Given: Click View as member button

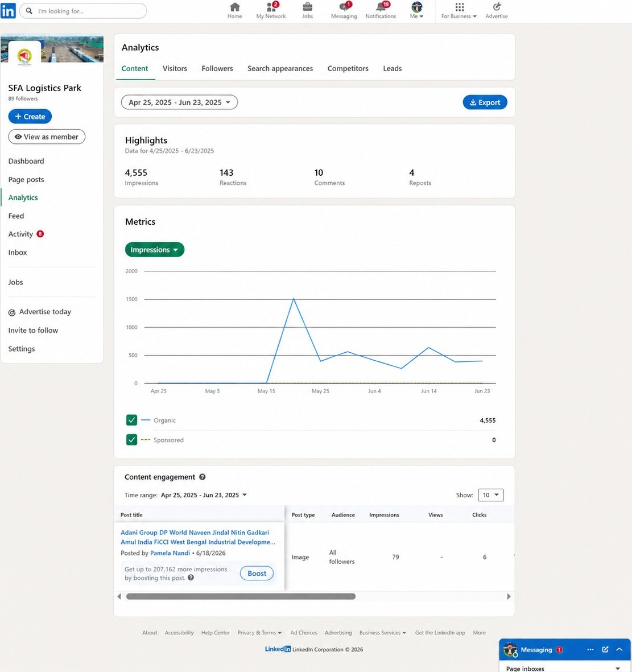Looking at the screenshot, I should click(x=47, y=137).
